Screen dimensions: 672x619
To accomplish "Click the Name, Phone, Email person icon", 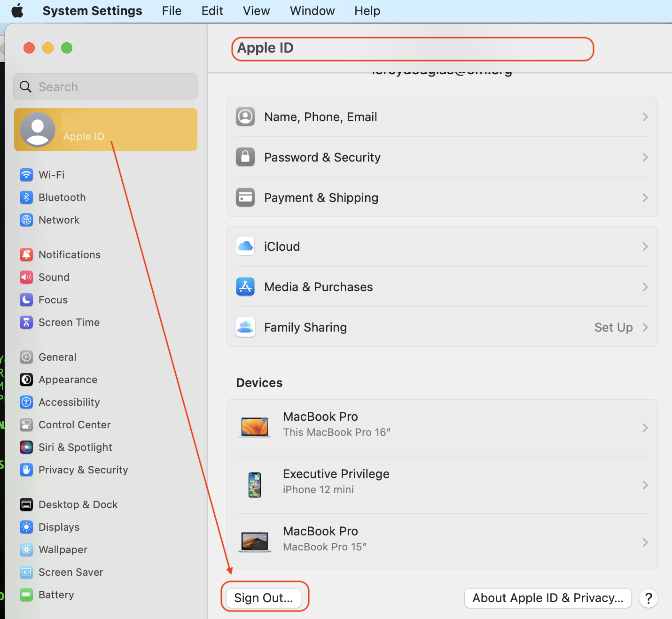I will click(x=245, y=116).
